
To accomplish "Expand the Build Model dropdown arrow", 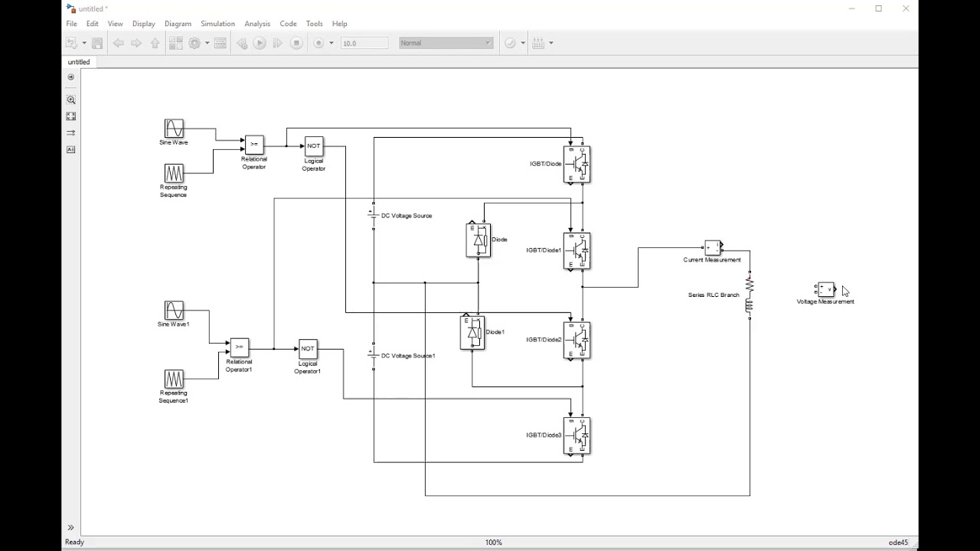I will click(x=550, y=43).
